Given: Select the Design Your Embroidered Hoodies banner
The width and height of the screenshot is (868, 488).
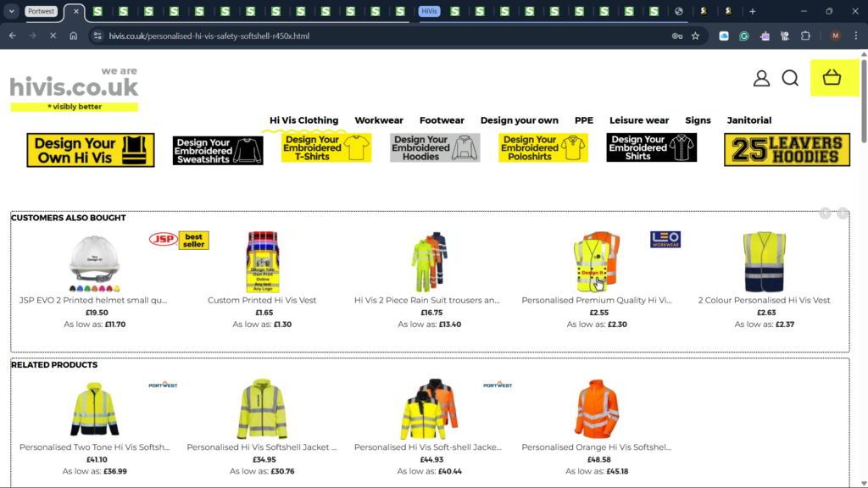Looking at the screenshot, I should point(435,147).
